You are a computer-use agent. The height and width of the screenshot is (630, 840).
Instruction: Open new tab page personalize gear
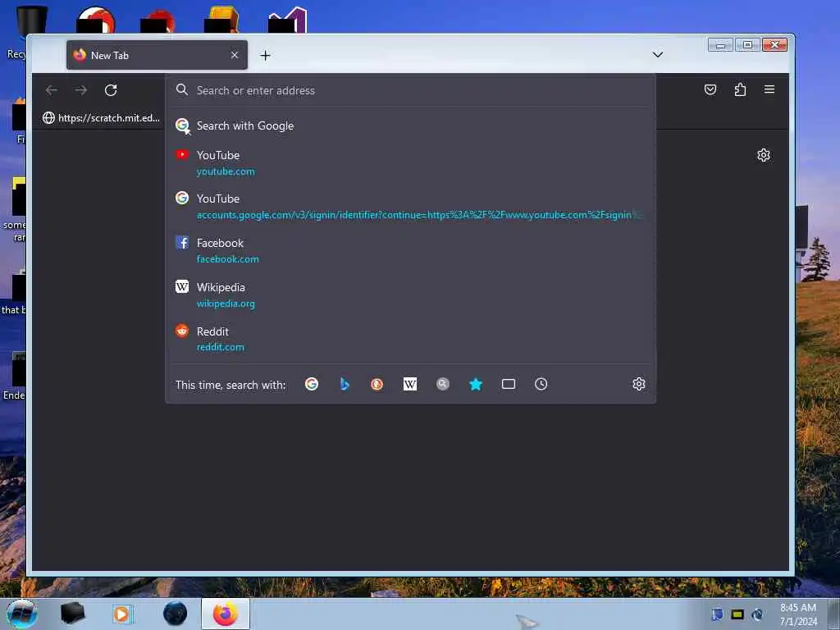click(764, 155)
